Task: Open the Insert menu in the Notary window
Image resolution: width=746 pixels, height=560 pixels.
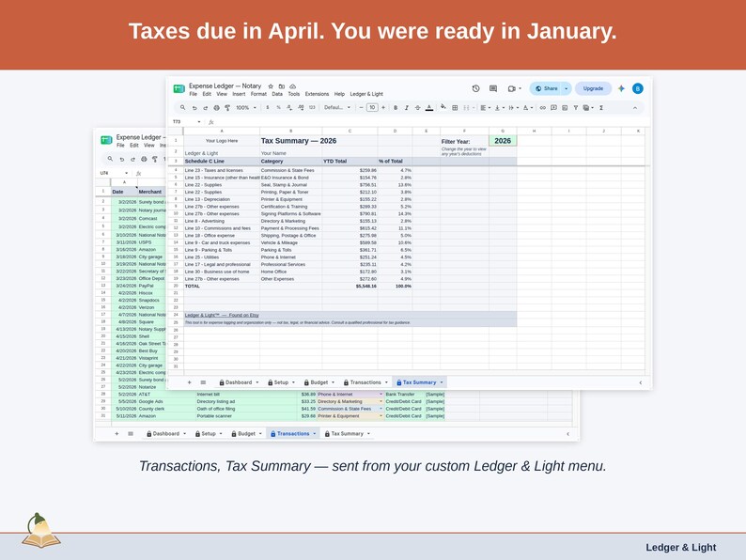Action: 239,94
